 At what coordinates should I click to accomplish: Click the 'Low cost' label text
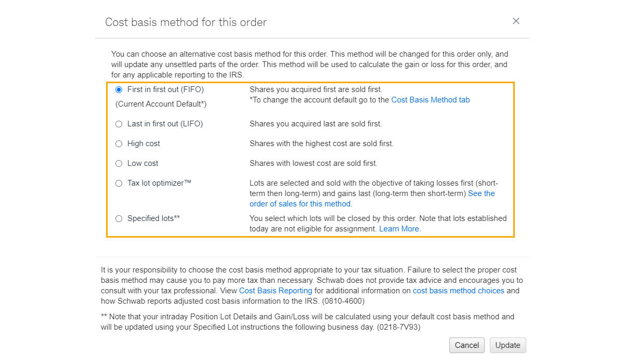click(x=142, y=163)
